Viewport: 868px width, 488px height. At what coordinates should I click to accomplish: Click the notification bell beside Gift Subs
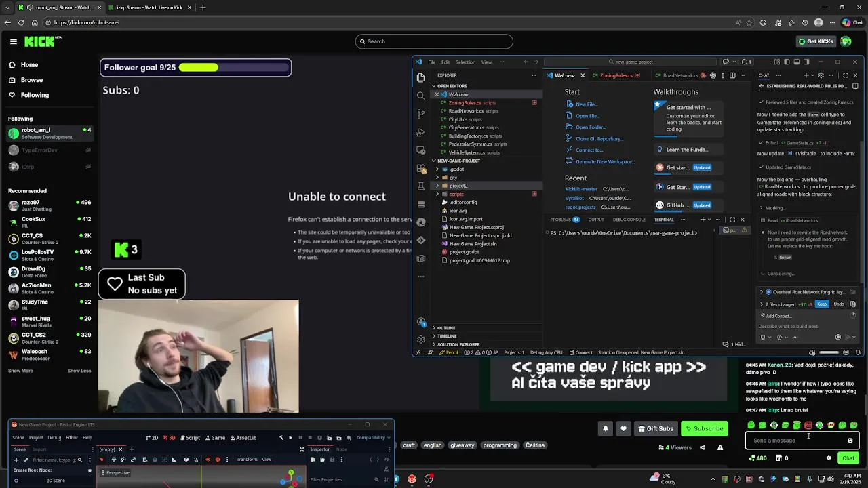coord(606,428)
